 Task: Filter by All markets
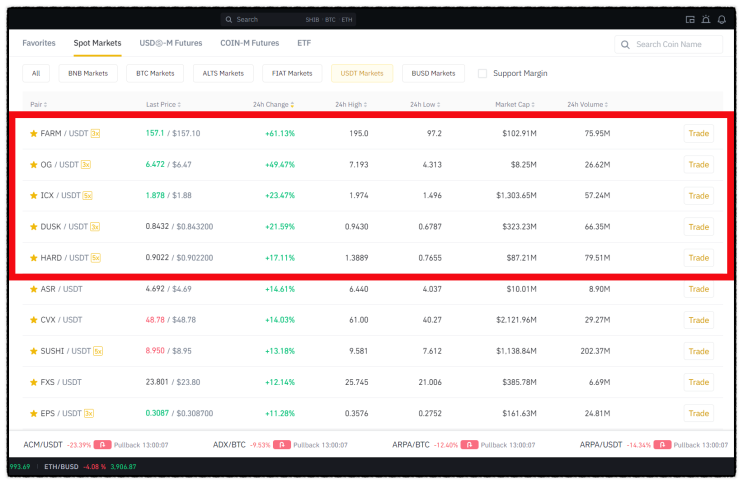[x=36, y=73]
